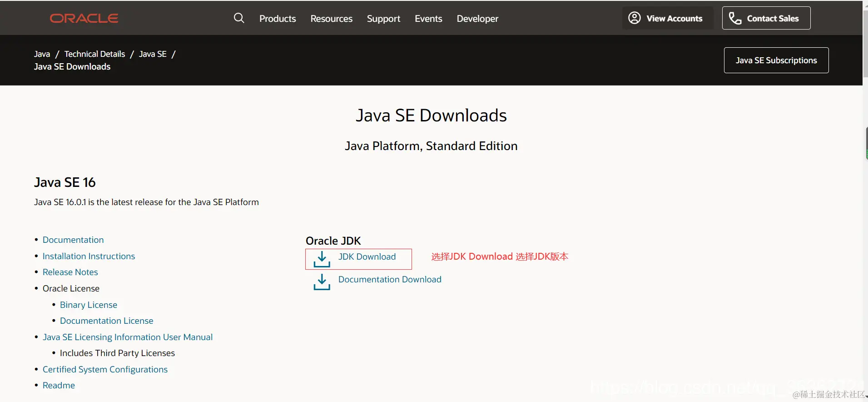Viewport: 868px width, 402px height.
Task: Open the Developer menu
Action: (477, 19)
